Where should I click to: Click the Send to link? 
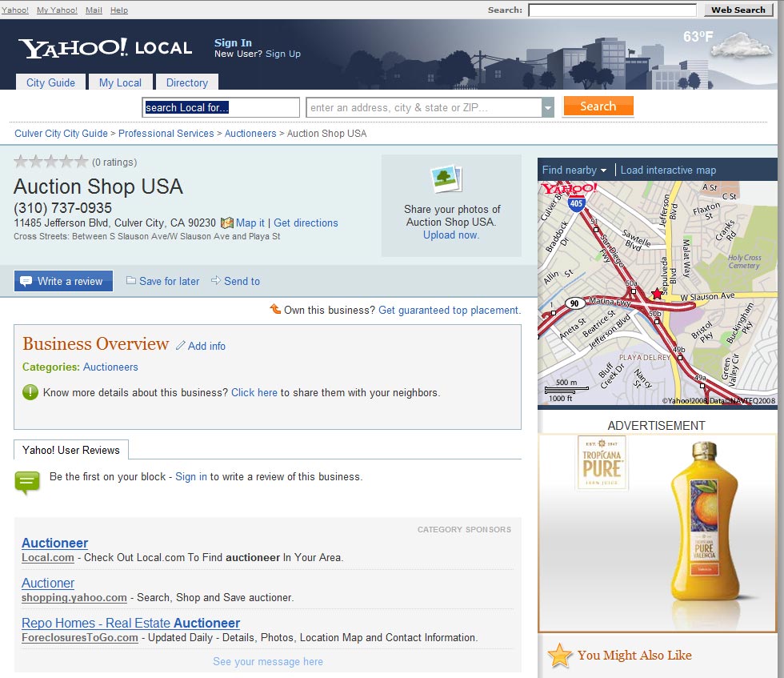coord(242,281)
